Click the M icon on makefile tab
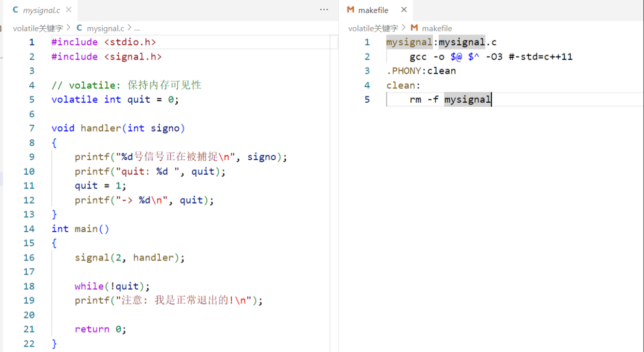This screenshot has width=644, height=352. [x=350, y=10]
